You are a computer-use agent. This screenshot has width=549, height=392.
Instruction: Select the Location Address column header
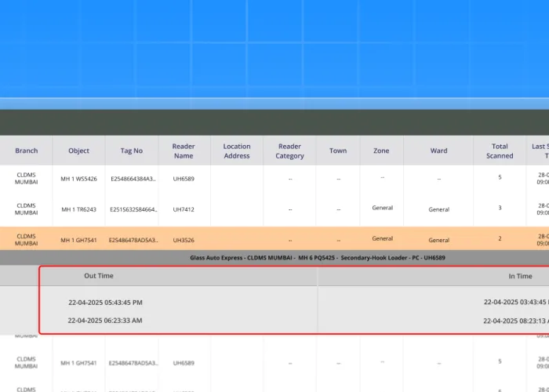pyautogui.click(x=236, y=151)
